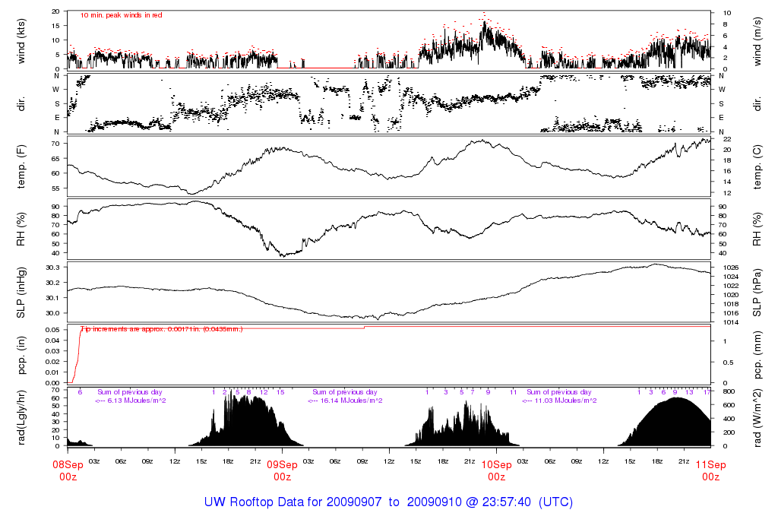Click the '55' Fahrenheit tick value
The width and height of the screenshot is (778, 532).
tap(55, 188)
